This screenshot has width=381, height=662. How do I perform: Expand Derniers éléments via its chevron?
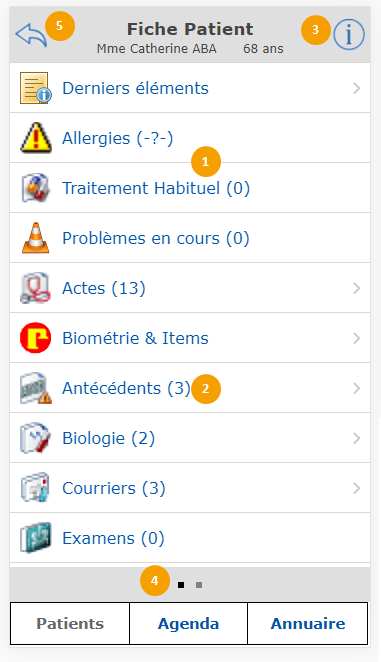click(357, 88)
